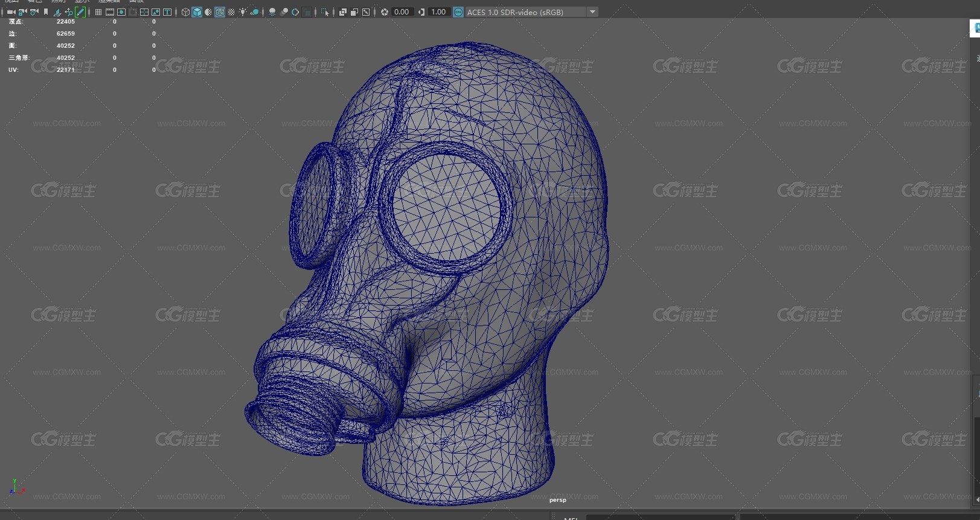
Task: Select the Grease Pencil tool icon
Action: click(80, 12)
